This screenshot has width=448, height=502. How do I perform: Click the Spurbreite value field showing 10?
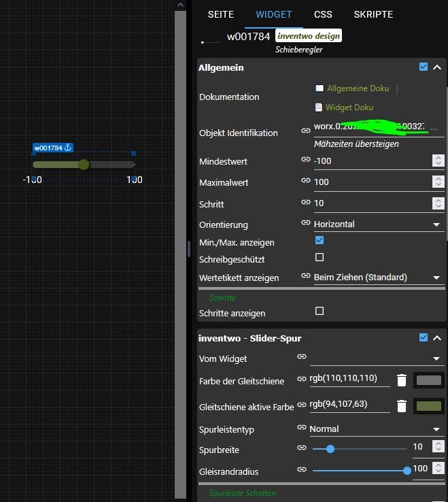pos(421,447)
